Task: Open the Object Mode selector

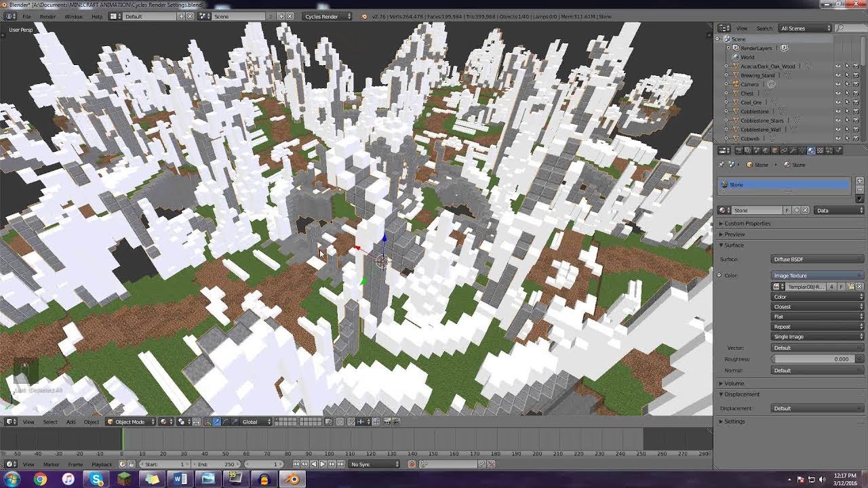Action: (x=130, y=422)
